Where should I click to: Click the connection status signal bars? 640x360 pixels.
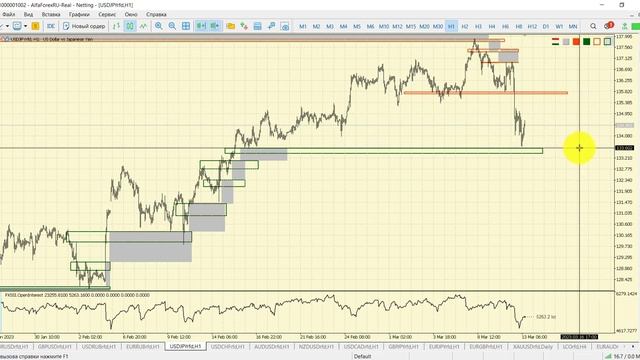[x=609, y=356]
